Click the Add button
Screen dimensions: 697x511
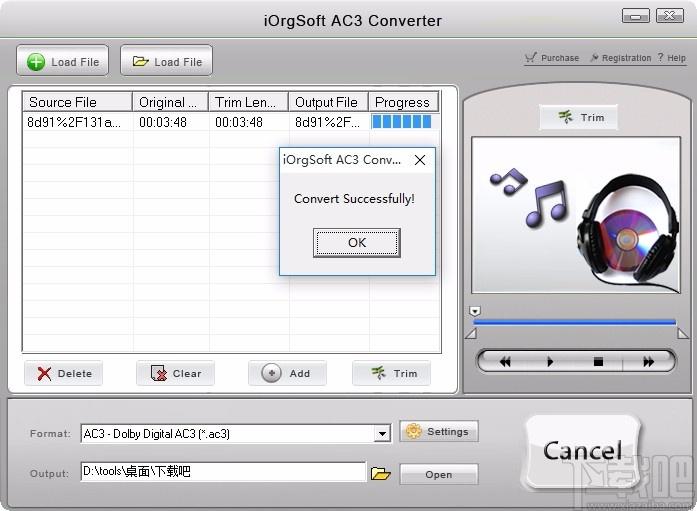pyautogui.click(x=288, y=373)
